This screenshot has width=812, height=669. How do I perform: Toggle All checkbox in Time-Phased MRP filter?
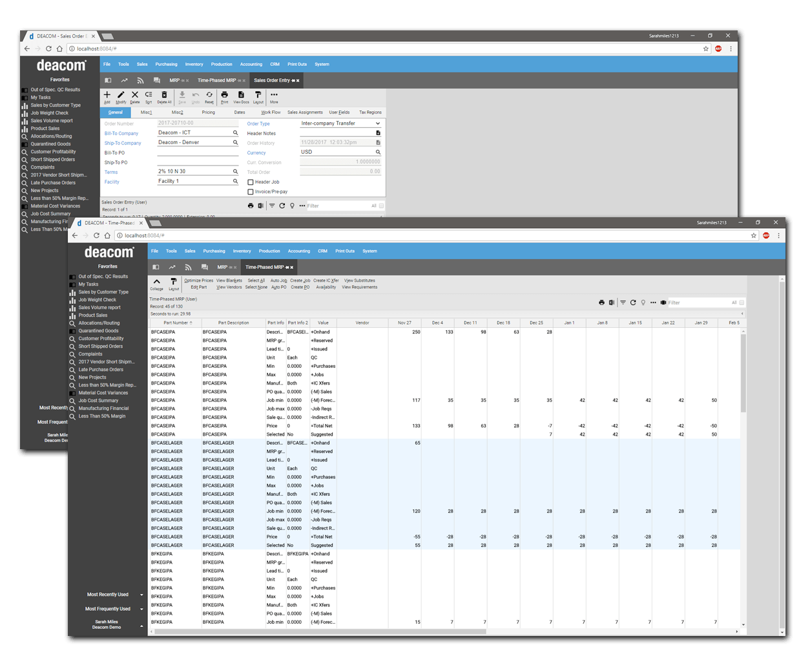(742, 303)
